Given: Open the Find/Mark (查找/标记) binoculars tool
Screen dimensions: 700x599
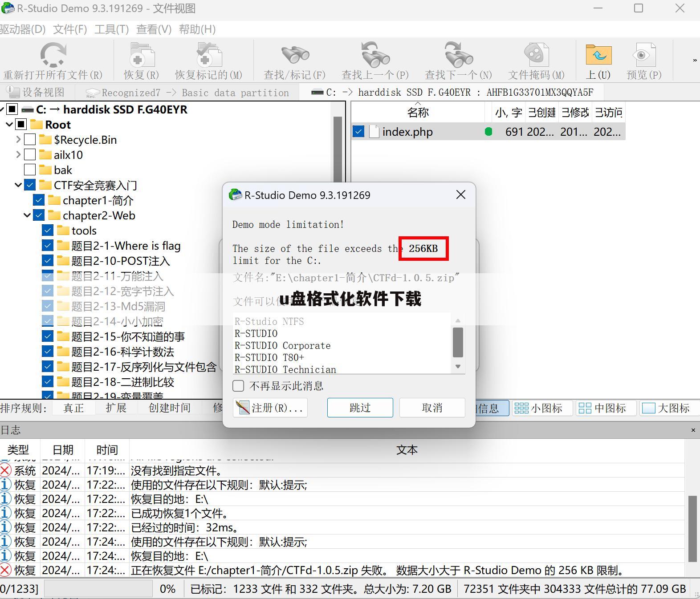Looking at the screenshot, I should 295,55.
